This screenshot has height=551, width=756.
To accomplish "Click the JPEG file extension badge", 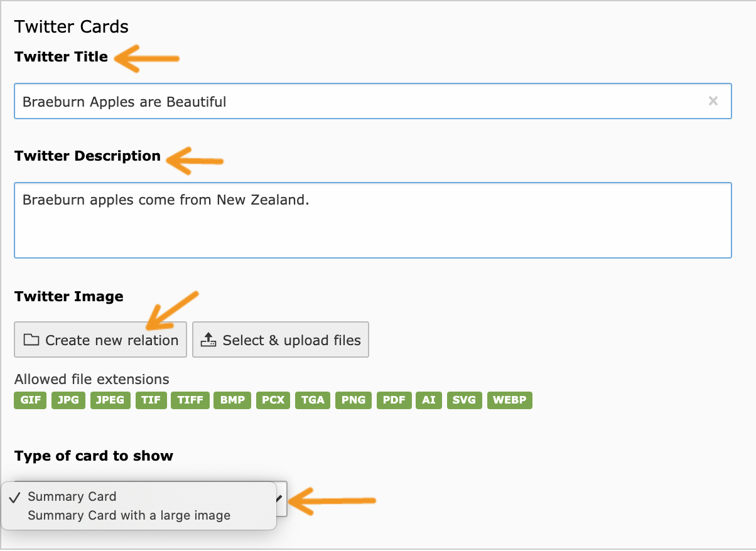I will click(110, 400).
